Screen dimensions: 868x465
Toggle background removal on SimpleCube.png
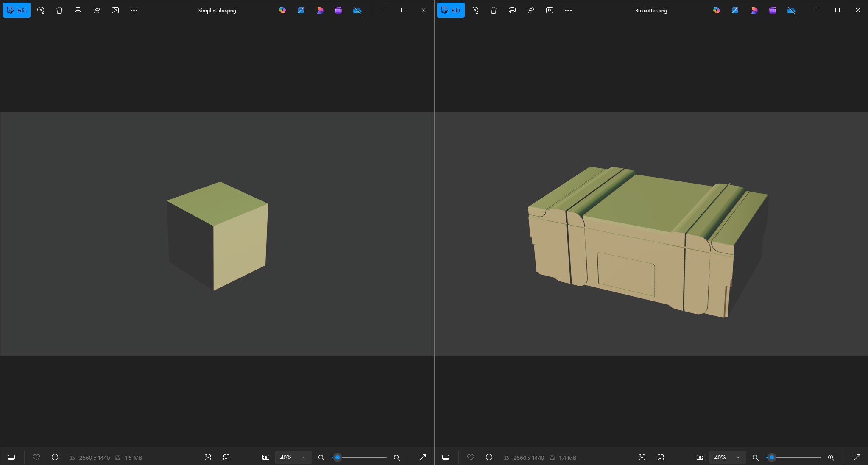[x=266, y=457]
